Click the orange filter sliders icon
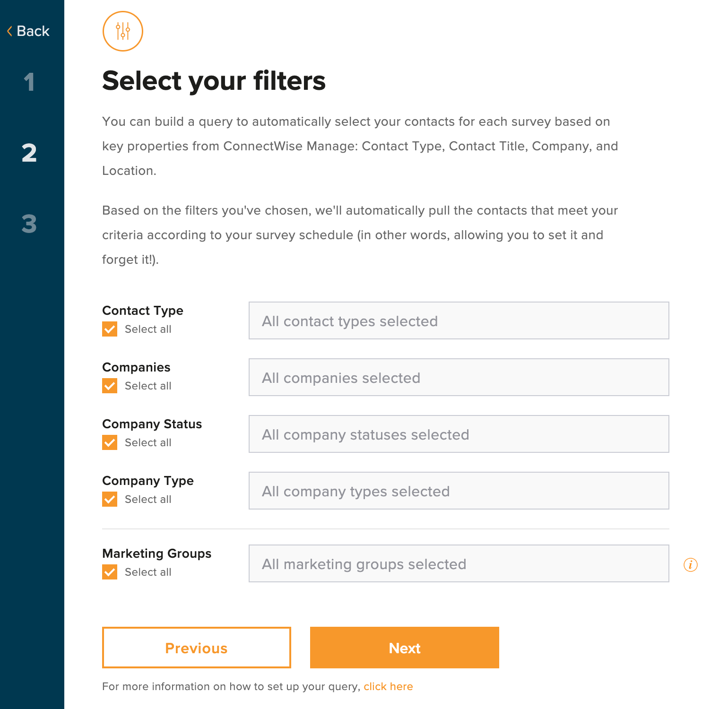The width and height of the screenshot is (728, 709). point(123,31)
